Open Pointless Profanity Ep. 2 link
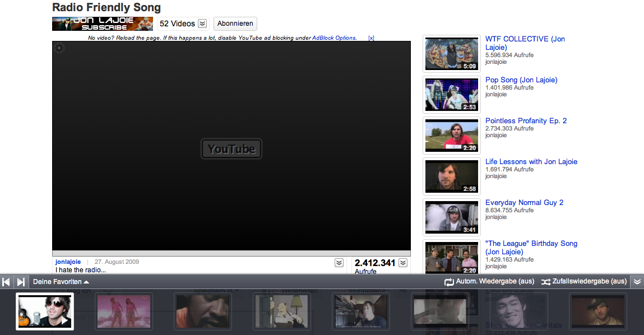The height and width of the screenshot is (335, 644). coord(526,120)
